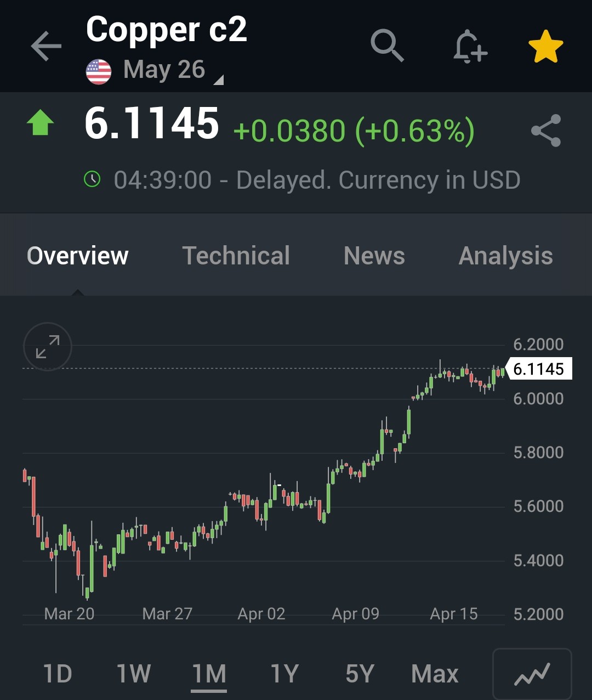Open the News tab
The width and height of the screenshot is (592, 700).
(374, 256)
